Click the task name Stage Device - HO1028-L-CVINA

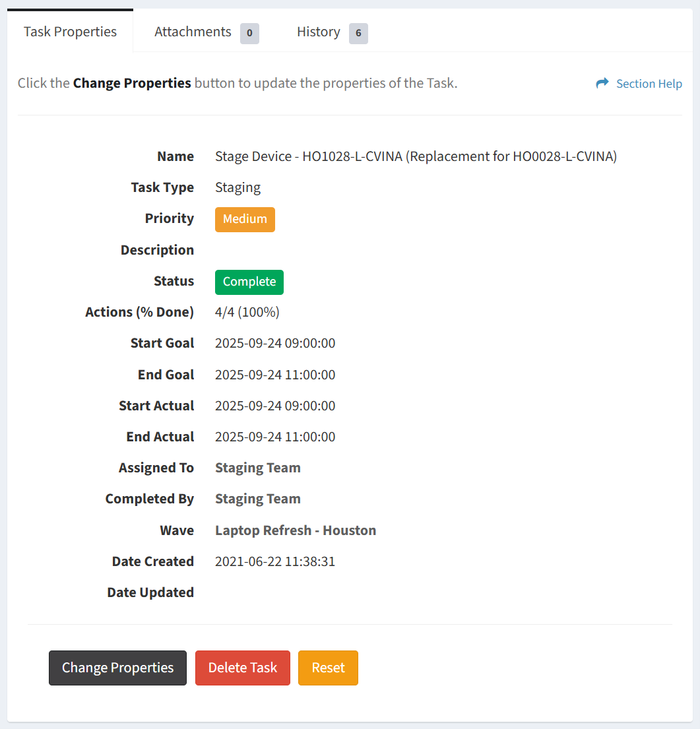[x=416, y=156]
